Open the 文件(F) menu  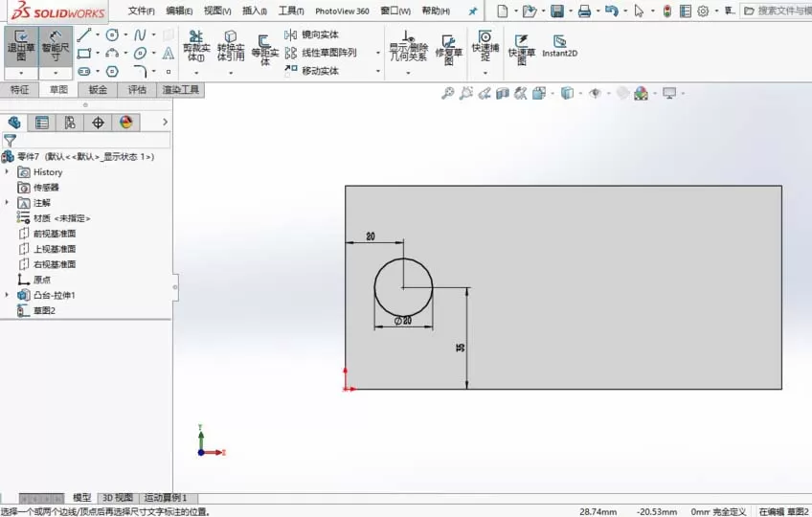142,11
